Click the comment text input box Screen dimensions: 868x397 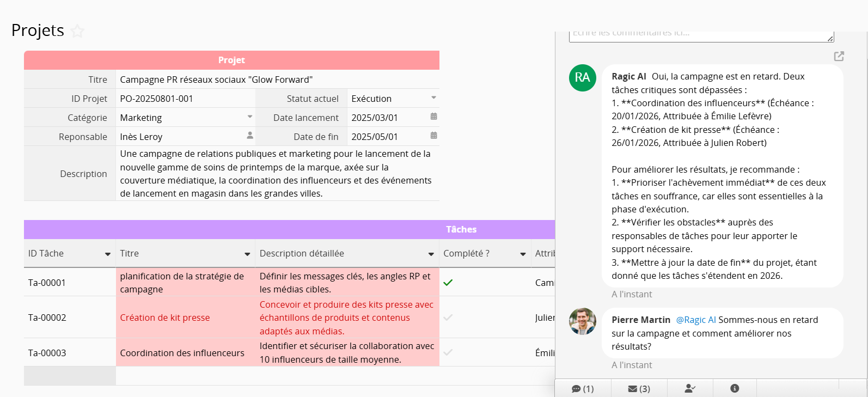coord(700,35)
